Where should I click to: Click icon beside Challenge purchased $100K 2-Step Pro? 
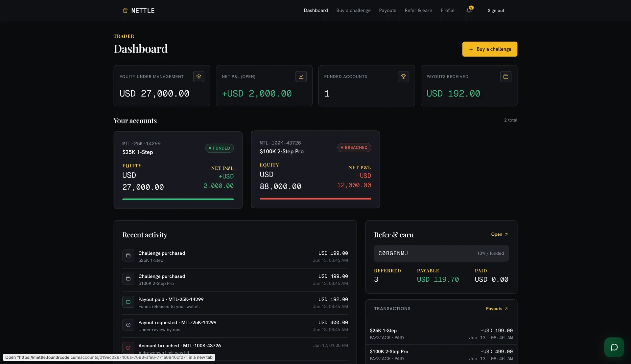click(128, 279)
